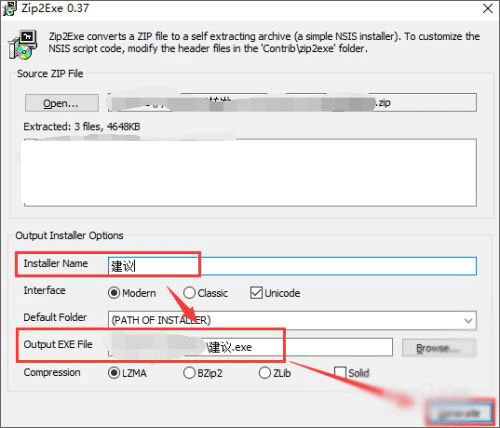Viewport: 500px width, 428px height.
Task: Click the source ZIP path field
Action: click(292, 103)
